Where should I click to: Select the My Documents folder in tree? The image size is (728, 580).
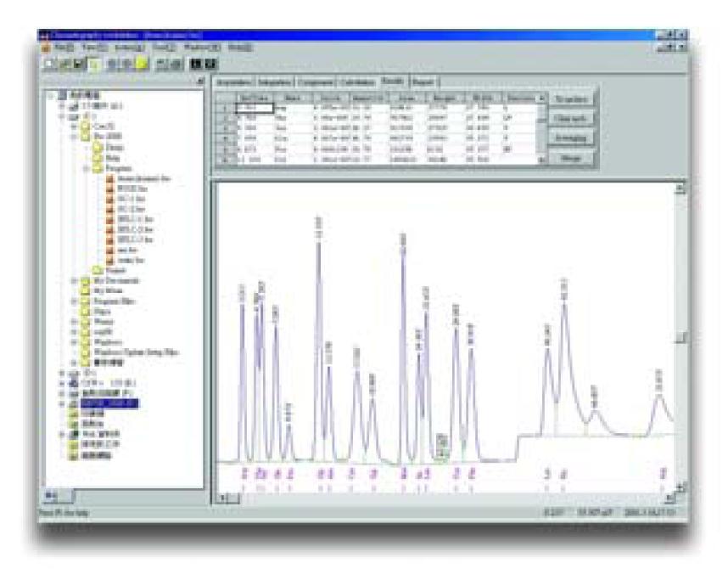click(116, 281)
